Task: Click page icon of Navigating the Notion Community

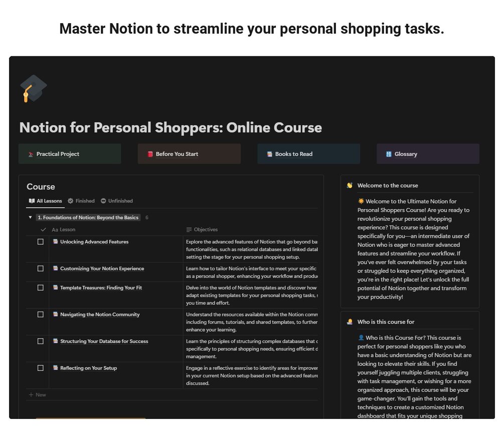Action: [56, 314]
